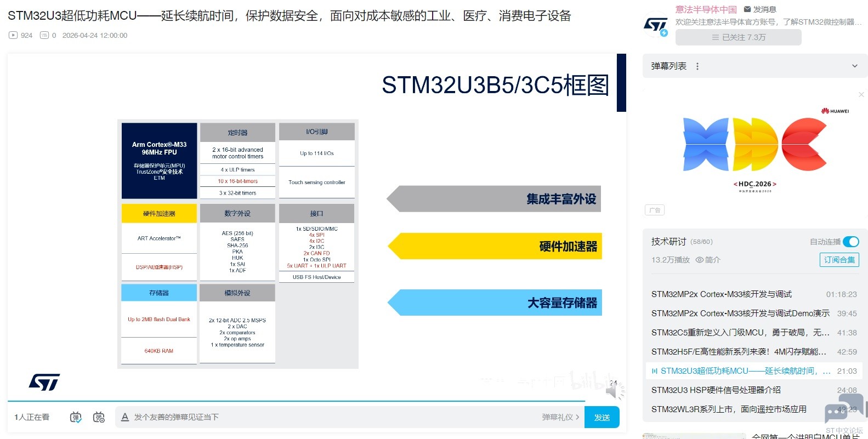Open the danmaku list more-options dots

point(697,66)
